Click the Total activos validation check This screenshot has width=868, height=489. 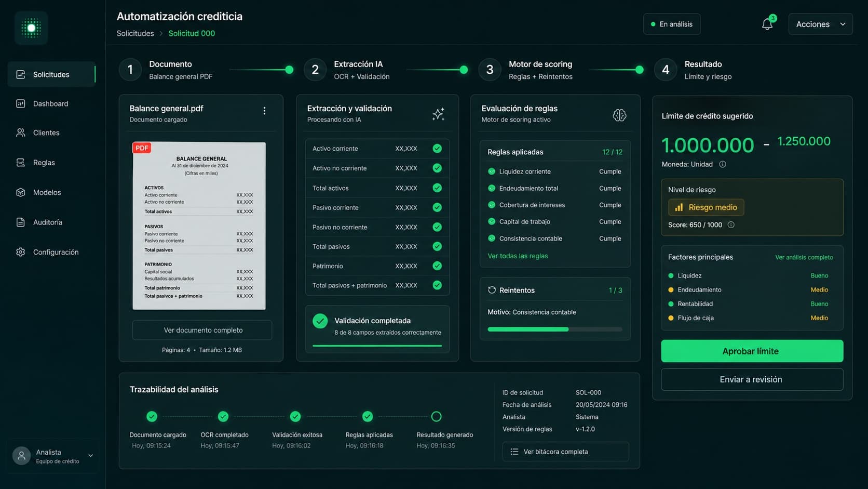pos(437,188)
